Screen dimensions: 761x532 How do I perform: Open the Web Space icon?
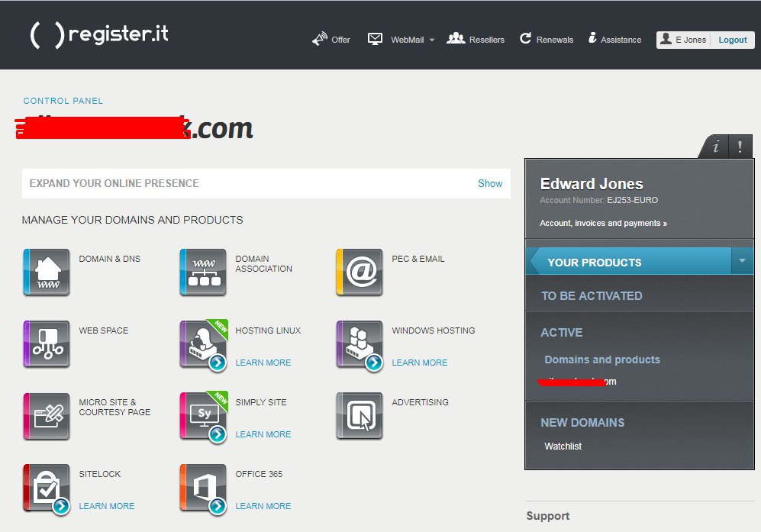pyautogui.click(x=47, y=344)
